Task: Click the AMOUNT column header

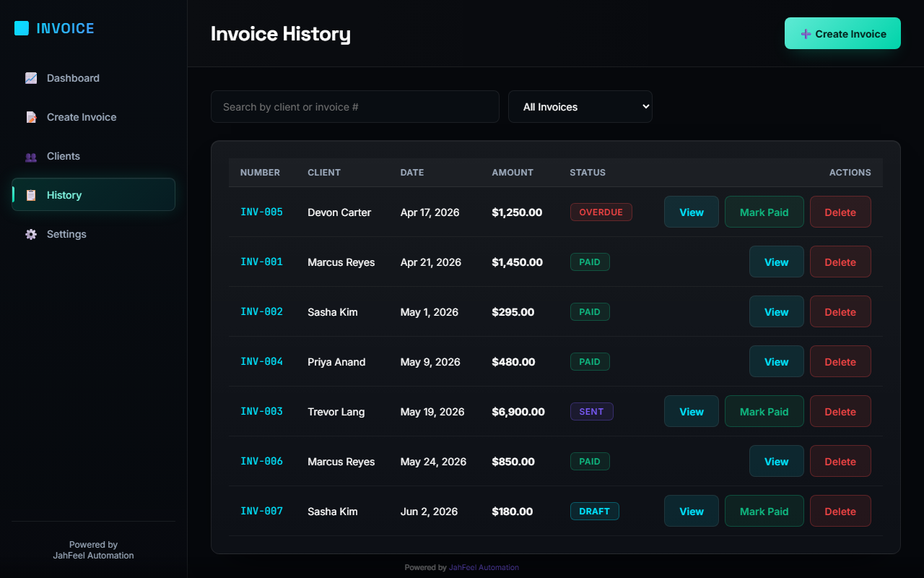Action: 513,173
